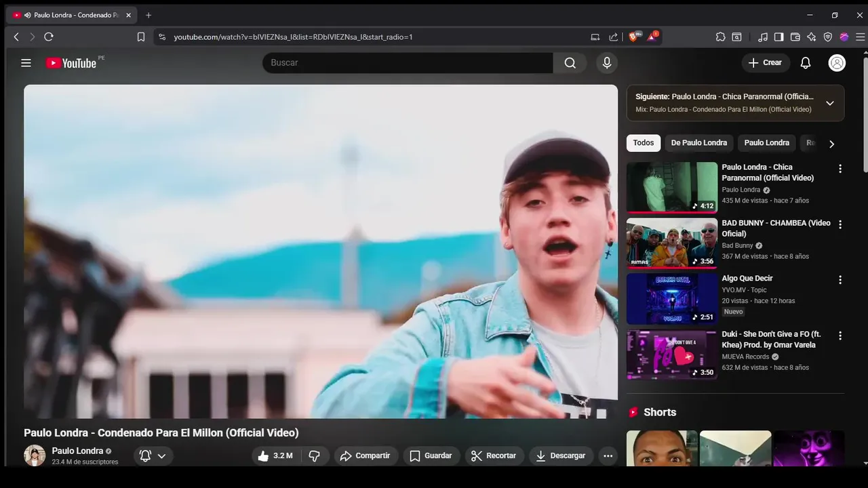Select the Todos filter chip

click(644, 143)
